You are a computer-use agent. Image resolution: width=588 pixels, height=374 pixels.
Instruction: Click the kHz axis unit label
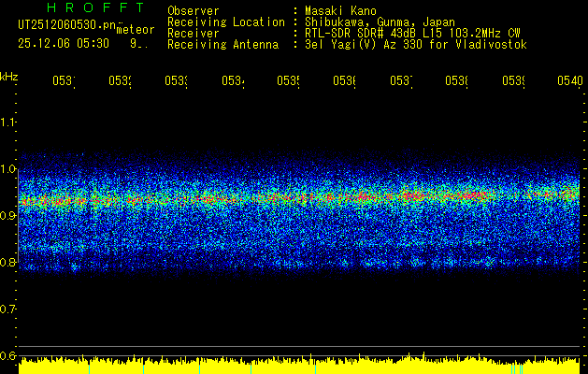(8, 77)
